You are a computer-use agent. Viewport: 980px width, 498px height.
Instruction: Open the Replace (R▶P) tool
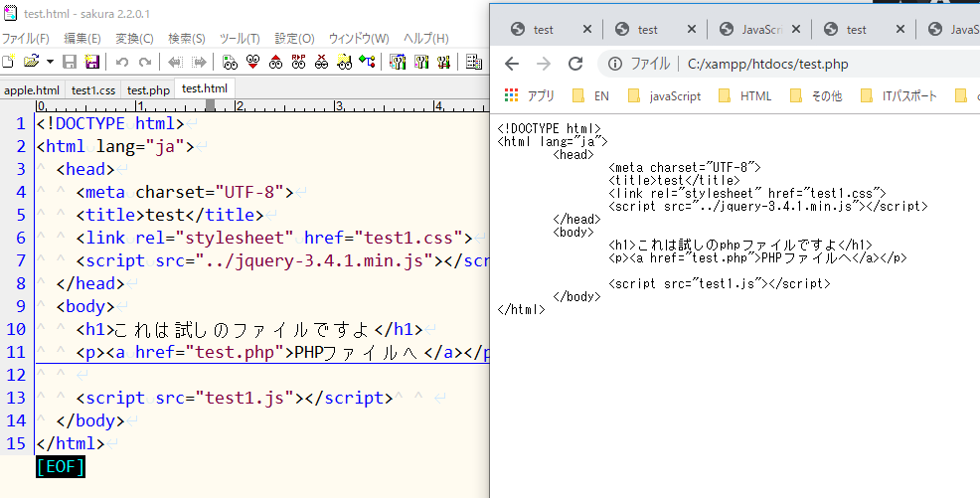299,62
